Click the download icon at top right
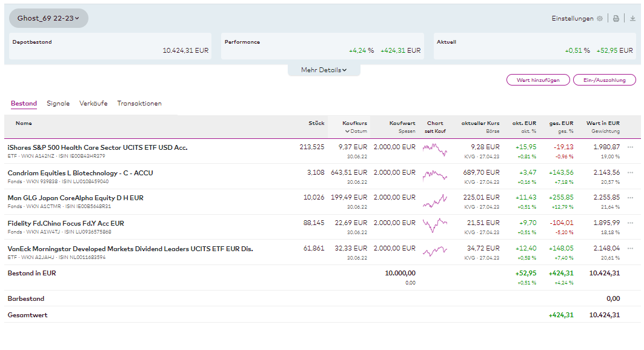644x350 pixels. (632, 19)
